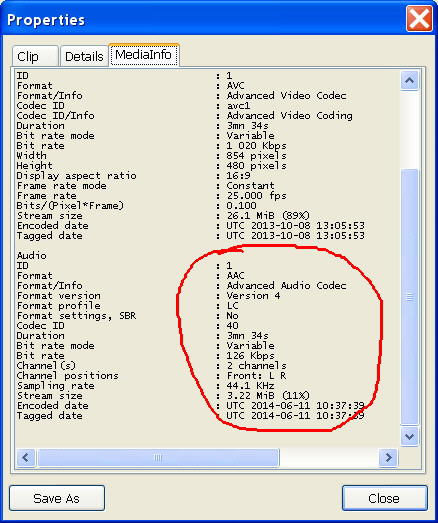The width and height of the screenshot is (438, 523).
Task: Close Properties dialog with red X
Action: (x=419, y=19)
